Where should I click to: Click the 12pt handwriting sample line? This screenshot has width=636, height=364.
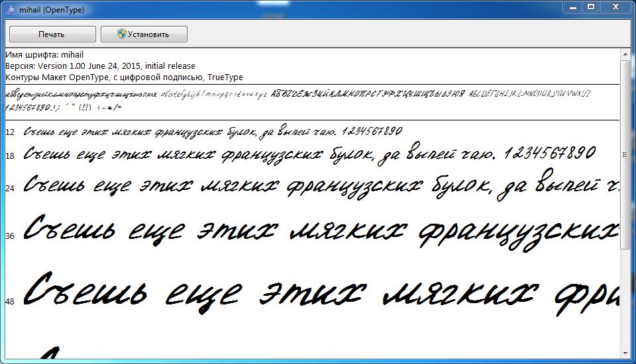pos(213,132)
